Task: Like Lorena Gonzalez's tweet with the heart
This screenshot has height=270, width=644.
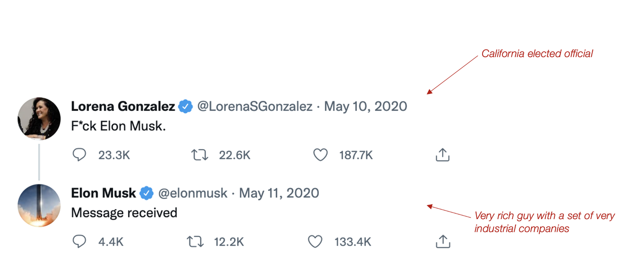Action: coord(320,155)
